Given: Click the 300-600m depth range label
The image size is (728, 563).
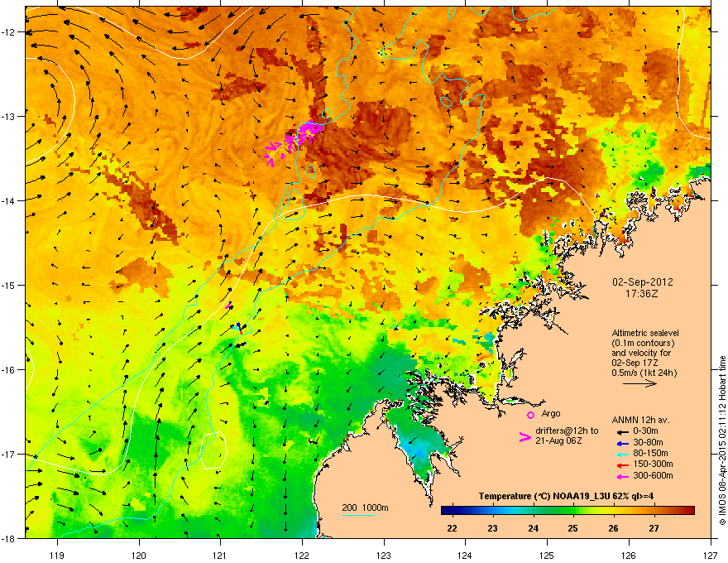Looking at the screenshot, I should (x=653, y=476).
